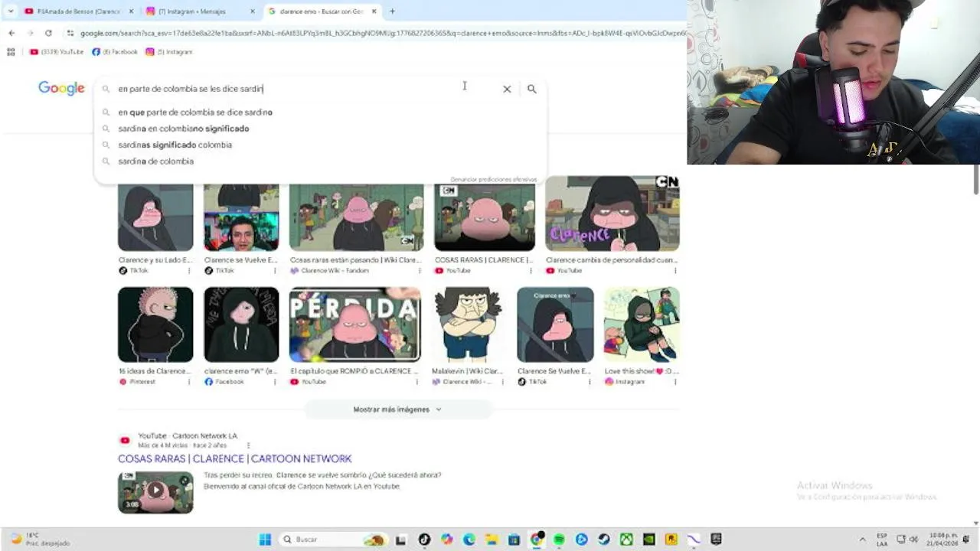This screenshot has width=980, height=551.
Task: Open a new tab with the plus button
Action: [392, 11]
